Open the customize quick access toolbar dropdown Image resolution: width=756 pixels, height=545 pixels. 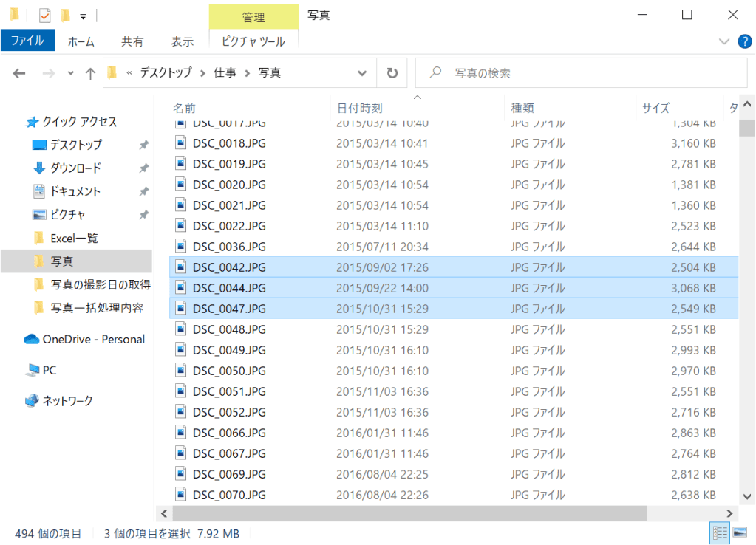click(x=83, y=16)
